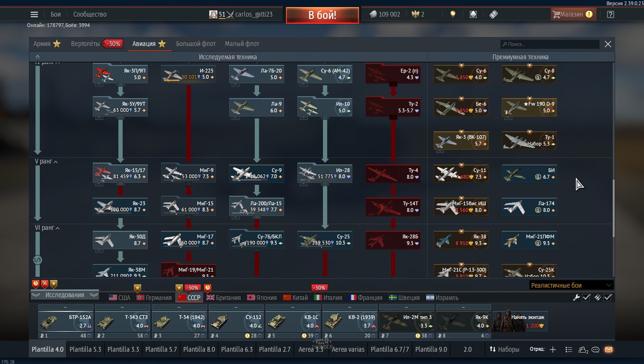This screenshot has height=364, width=644.
Task: Click the percent discount icon at lower left
Action: click(45, 284)
